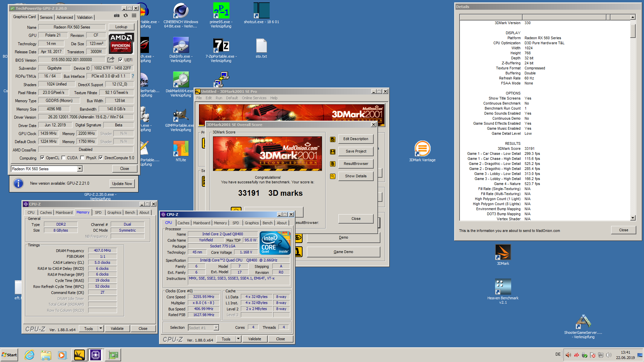Image resolution: width=644 pixels, height=362 pixels.
Task: Click the magnifier icon beside Show Details
Action: point(333,176)
